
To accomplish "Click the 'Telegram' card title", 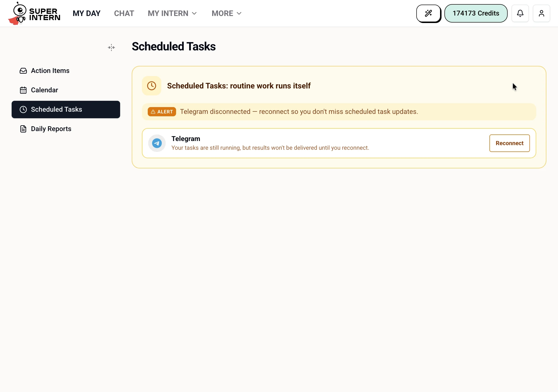I will click(x=186, y=139).
